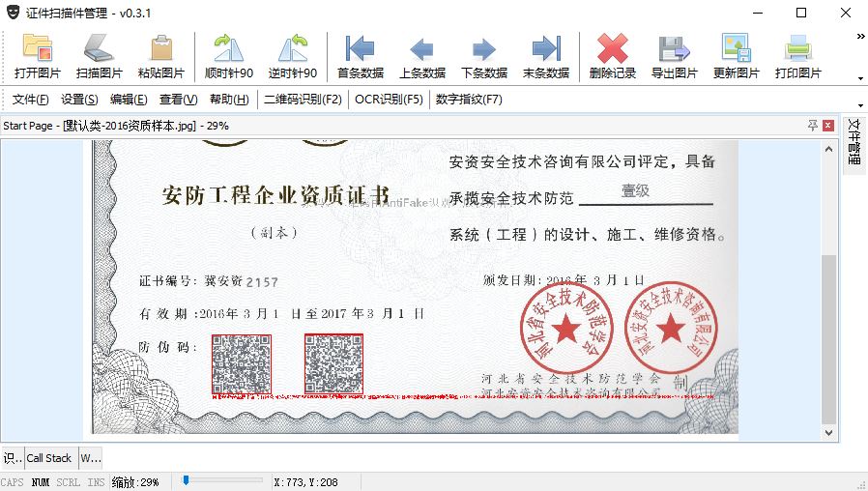Open the 帮助(H) menu

(229, 100)
